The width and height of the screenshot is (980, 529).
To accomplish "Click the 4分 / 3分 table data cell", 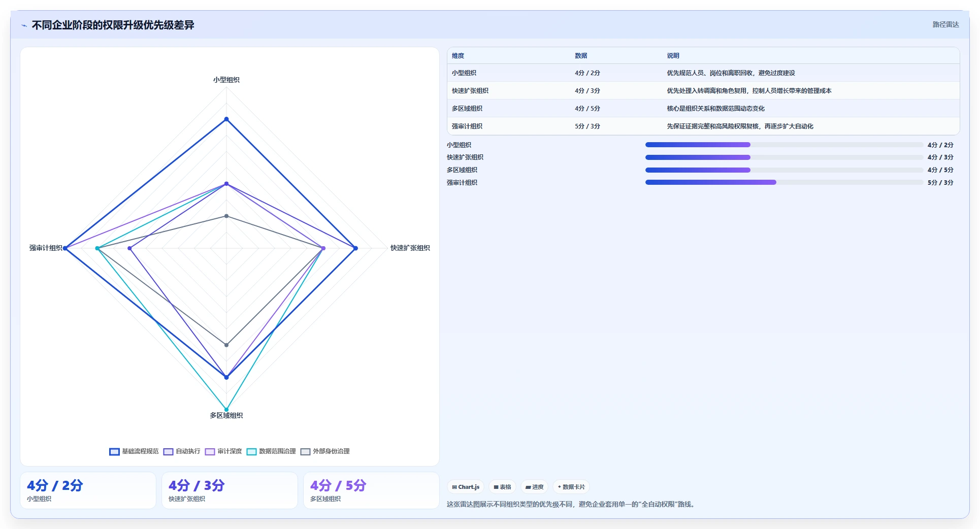I will pyautogui.click(x=587, y=91).
